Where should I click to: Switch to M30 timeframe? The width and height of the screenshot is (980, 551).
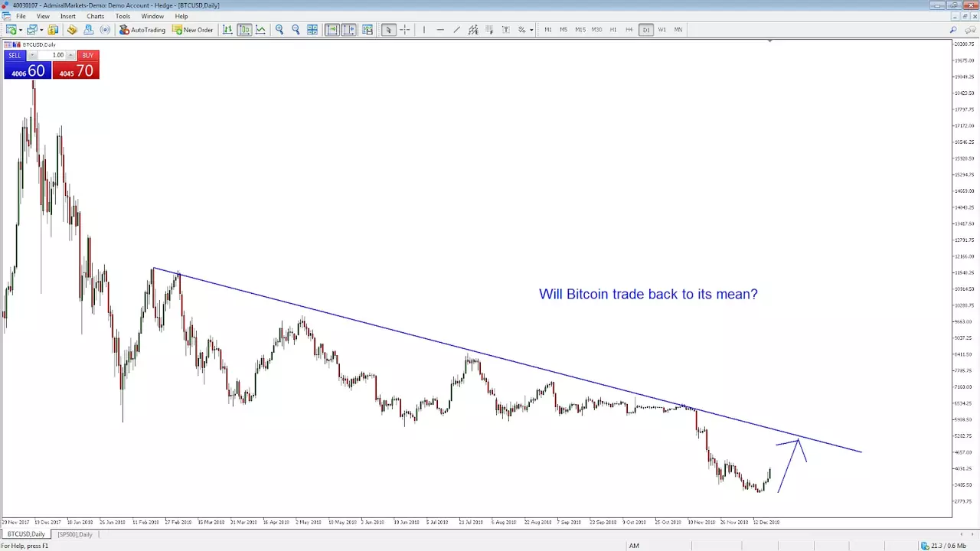coord(596,30)
